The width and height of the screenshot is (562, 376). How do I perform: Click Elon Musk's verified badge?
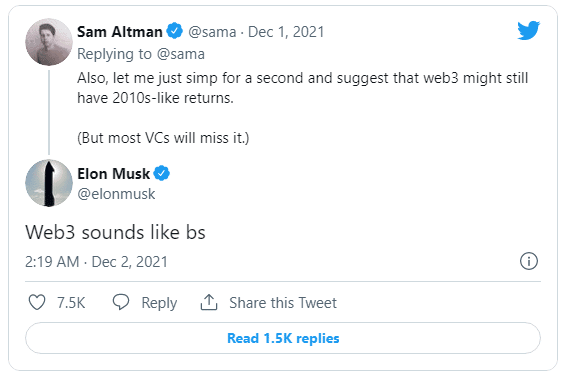pyautogui.click(x=162, y=173)
